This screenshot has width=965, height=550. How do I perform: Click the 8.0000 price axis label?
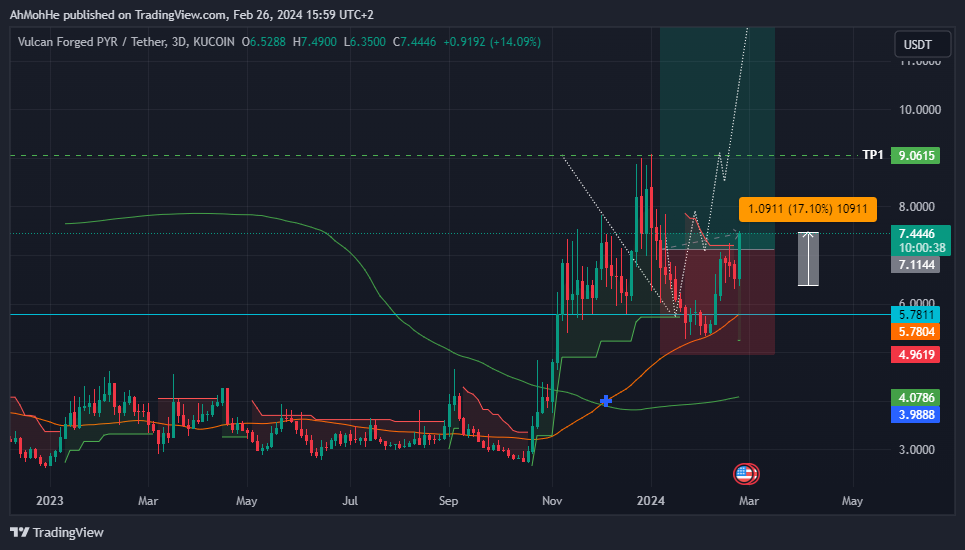[x=919, y=207]
